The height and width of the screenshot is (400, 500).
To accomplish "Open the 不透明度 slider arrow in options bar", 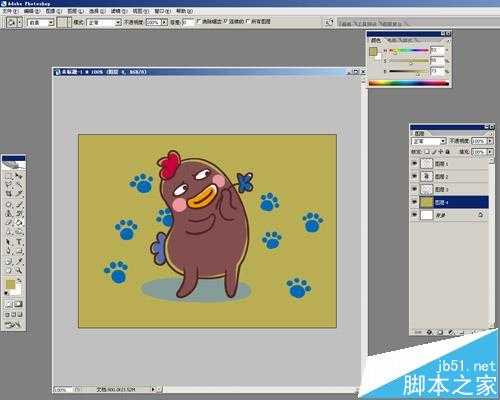I will (x=164, y=23).
